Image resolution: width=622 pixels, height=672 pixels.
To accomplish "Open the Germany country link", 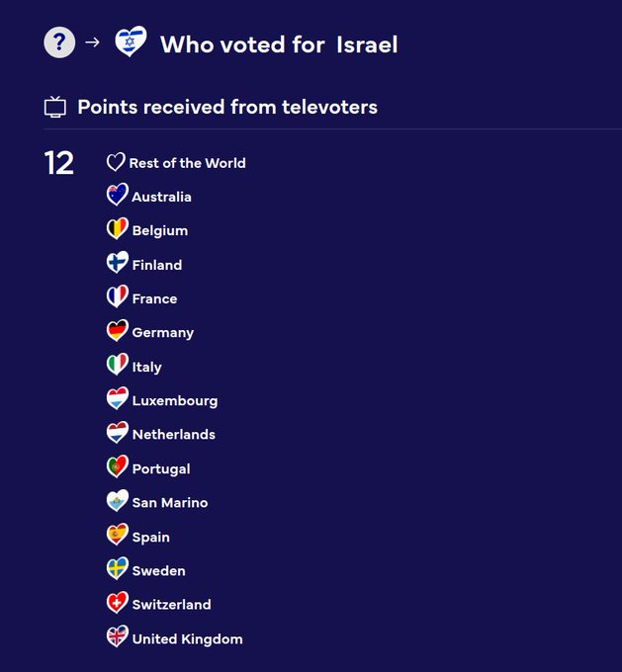I will pyautogui.click(x=162, y=332).
